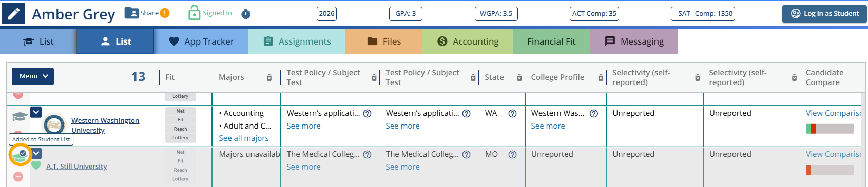Screen dimensions: 868x187
Task: Remove A.T. Still University with red minus icon
Action: tap(18, 177)
